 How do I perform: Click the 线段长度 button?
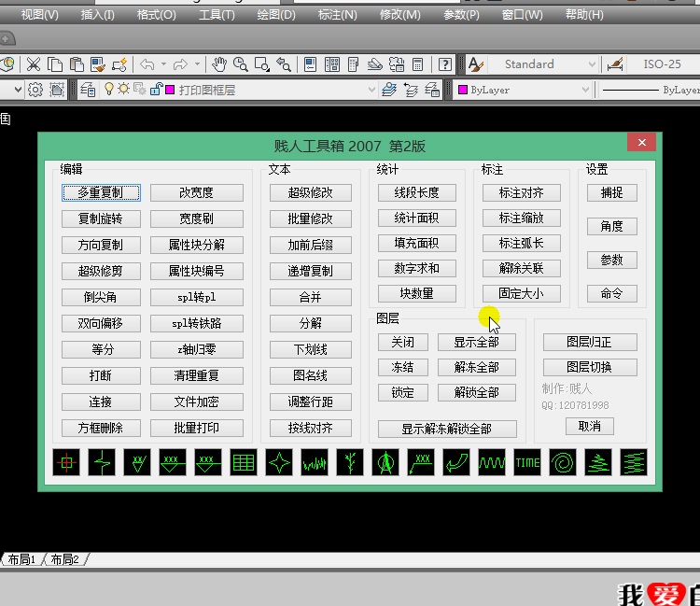click(417, 193)
